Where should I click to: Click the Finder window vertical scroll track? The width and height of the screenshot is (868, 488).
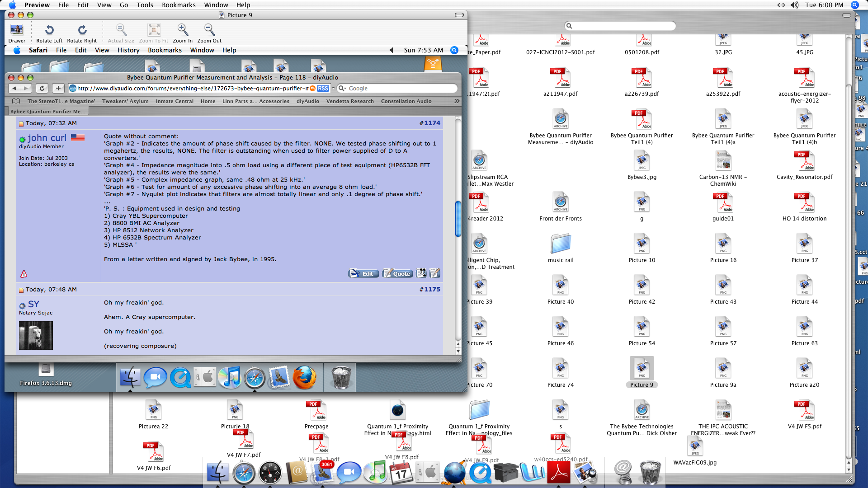(x=849, y=246)
